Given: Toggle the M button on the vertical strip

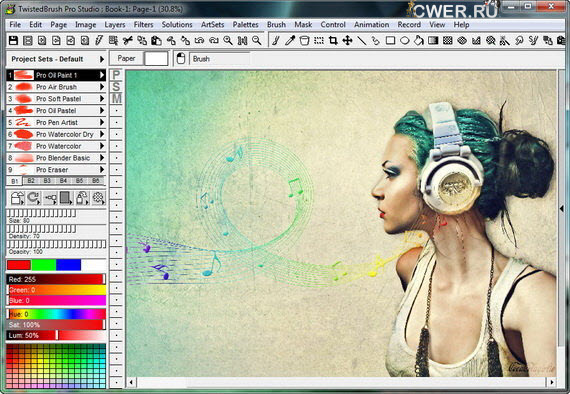Looking at the screenshot, I should click(116, 98).
